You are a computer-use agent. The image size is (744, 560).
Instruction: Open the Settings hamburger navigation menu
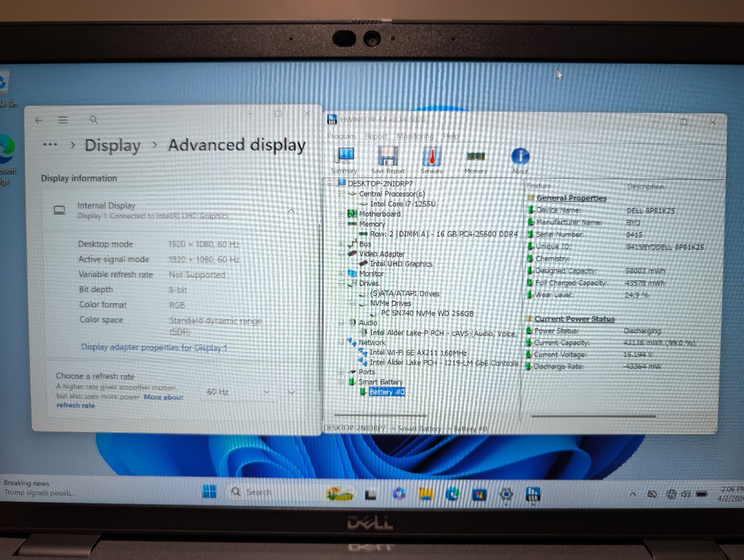pyautogui.click(x=63, y=120)
